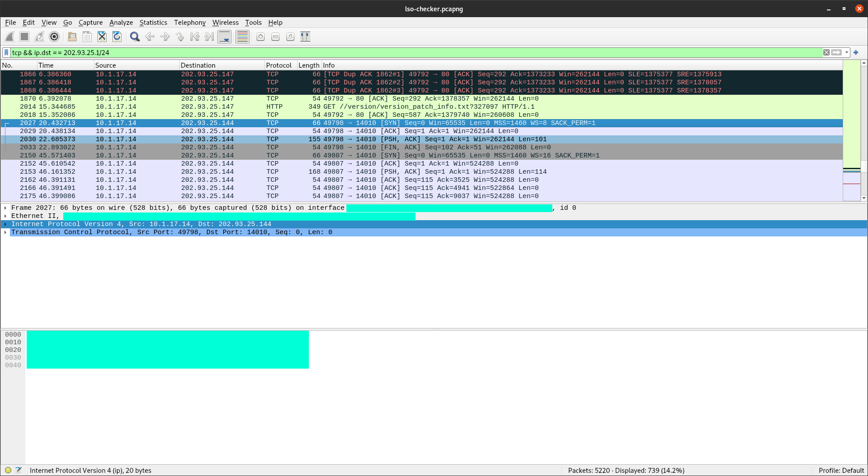Open the Tools menu

point(253,23)
